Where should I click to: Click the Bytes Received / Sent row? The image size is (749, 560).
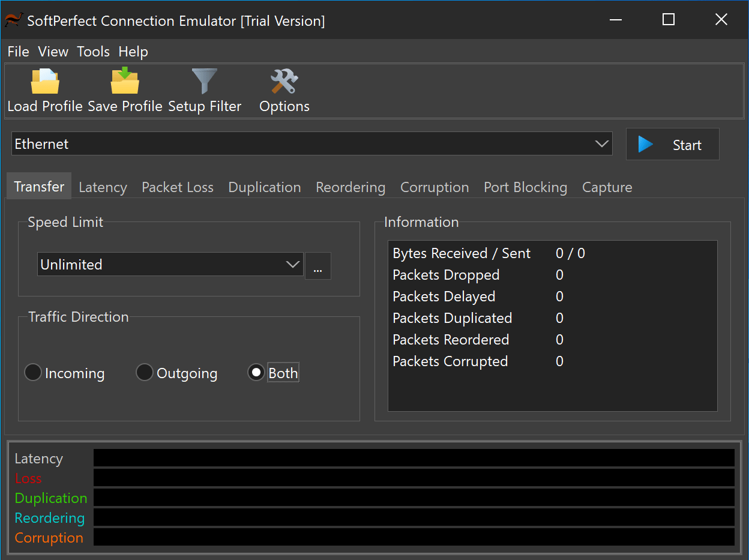click(x=552, y=253)
